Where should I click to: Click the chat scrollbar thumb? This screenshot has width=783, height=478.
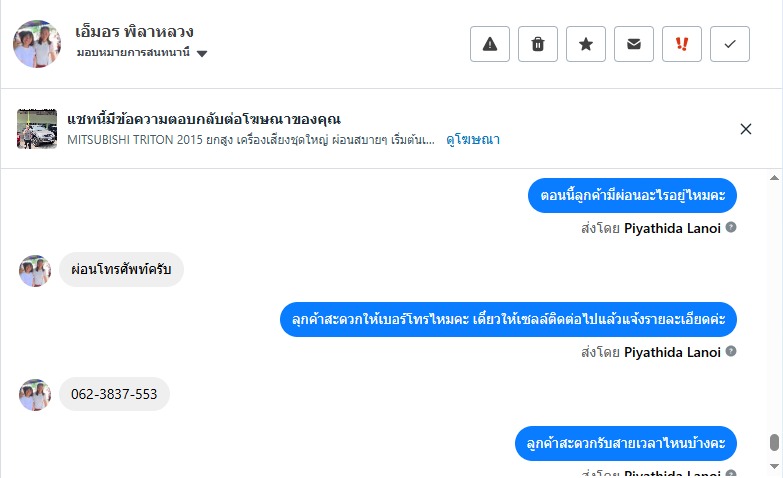click(773, 443)
